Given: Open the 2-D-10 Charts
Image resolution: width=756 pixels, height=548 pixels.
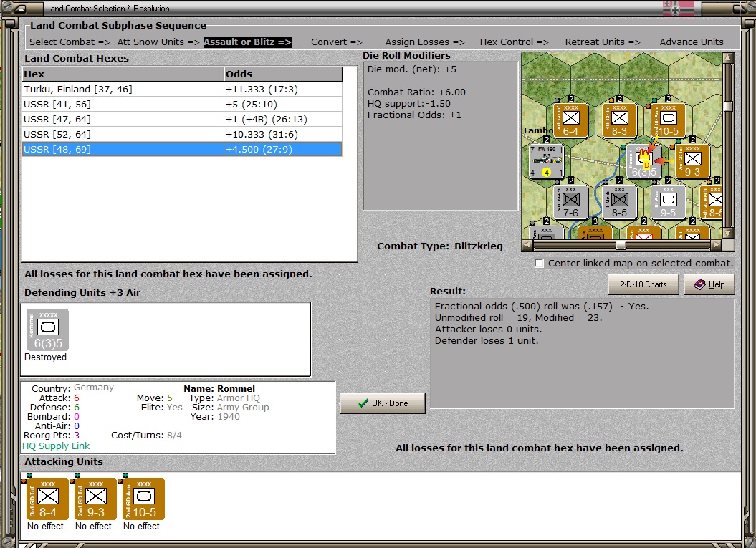Looking at the screenshot, I should pyautogui.click(x=643, y=284).
